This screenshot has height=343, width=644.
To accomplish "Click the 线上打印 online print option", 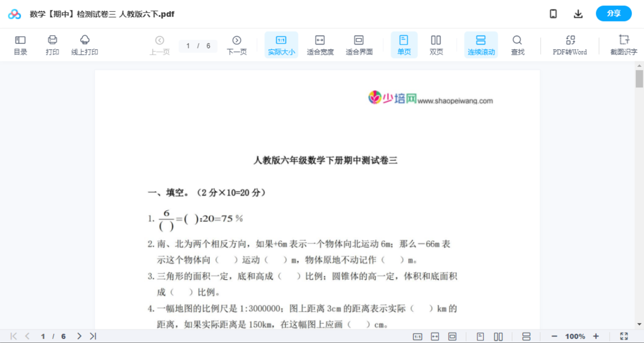I will coord(85,45).
